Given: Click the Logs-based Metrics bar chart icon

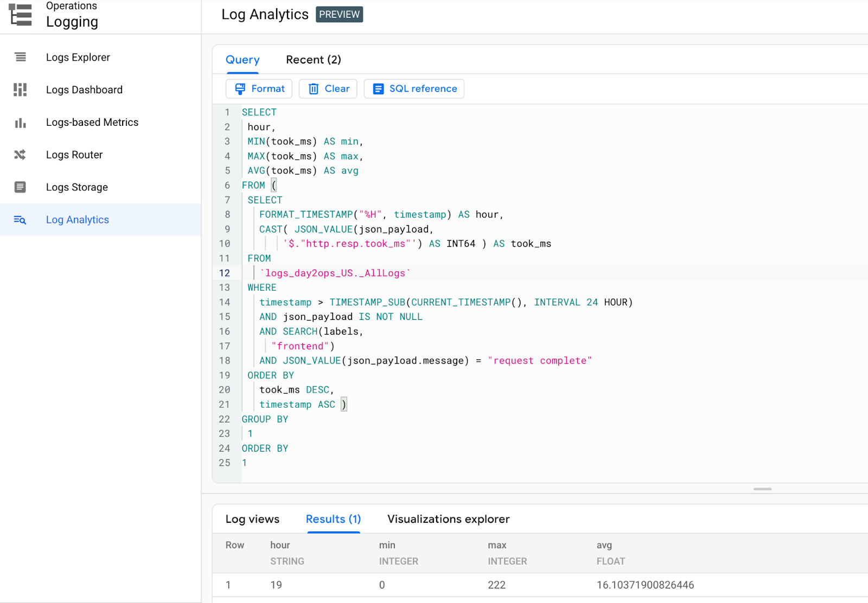Looking at the screenshot, I should point(20,123).
